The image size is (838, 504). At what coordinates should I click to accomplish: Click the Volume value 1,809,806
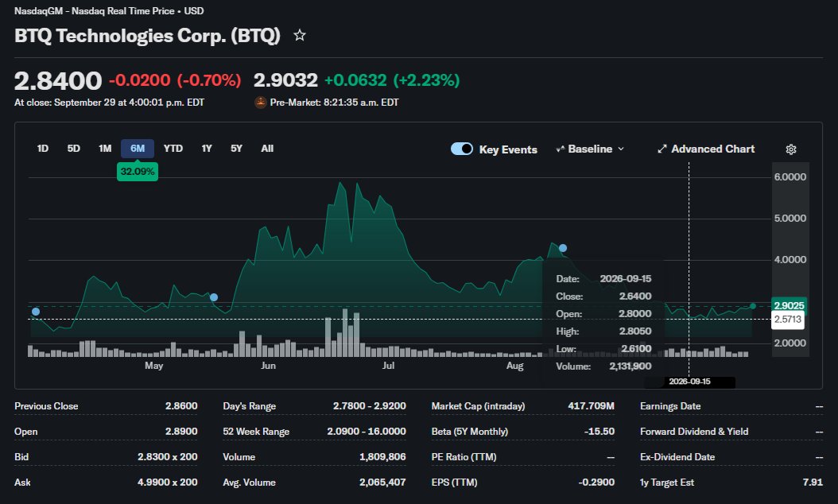[x=382, y=457]
